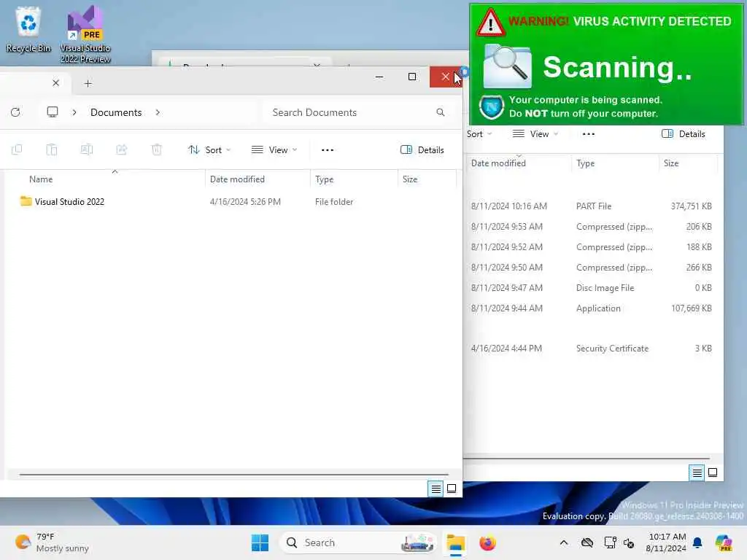747x560 pixels.
Task: Click the warning triangle on the virus popup
Action: click(490, 23)
